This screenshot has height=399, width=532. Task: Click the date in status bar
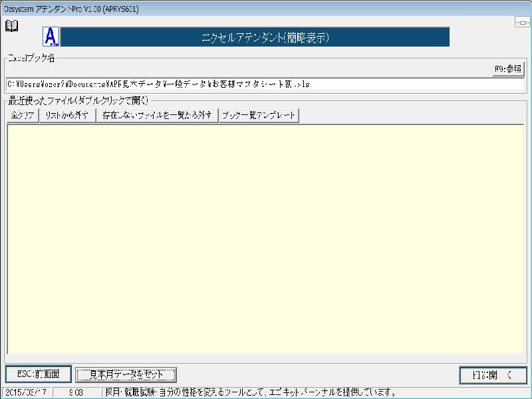coord(27,392)
